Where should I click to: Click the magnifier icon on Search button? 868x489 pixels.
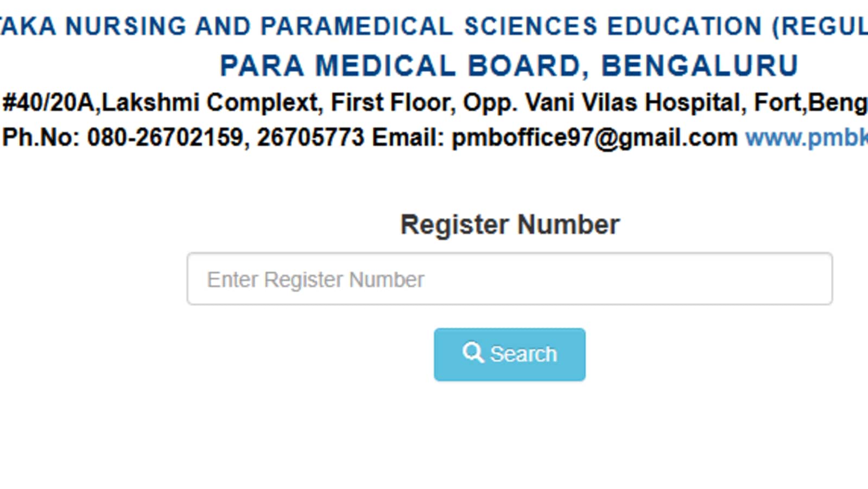click(473, 353)
